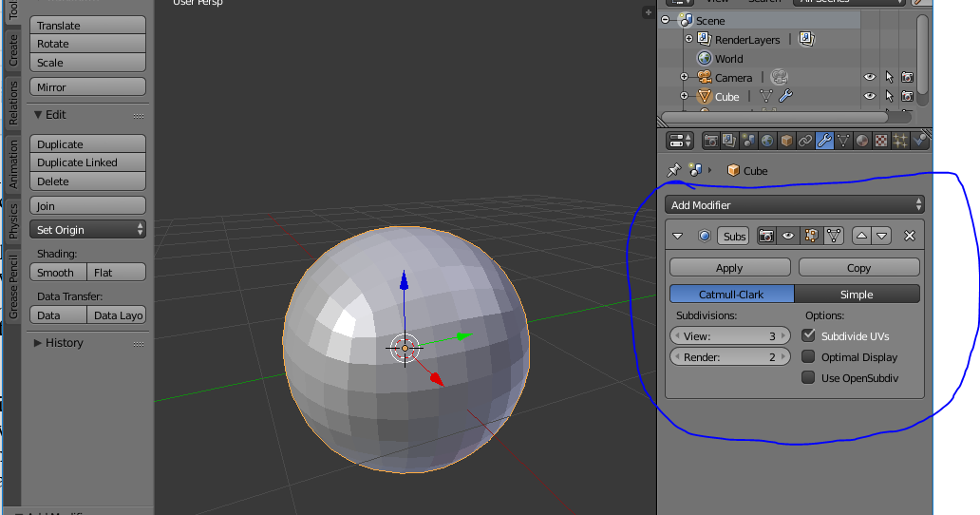Open the Modifiers properties tab wrench icon
The image size is (980, 515).
pos(824,141)
